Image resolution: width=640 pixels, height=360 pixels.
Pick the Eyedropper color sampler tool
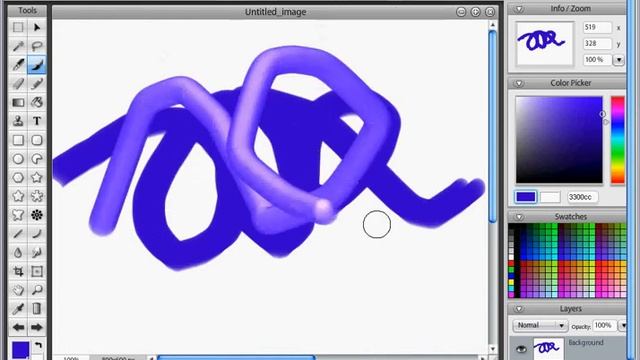[x=18, y=309]
